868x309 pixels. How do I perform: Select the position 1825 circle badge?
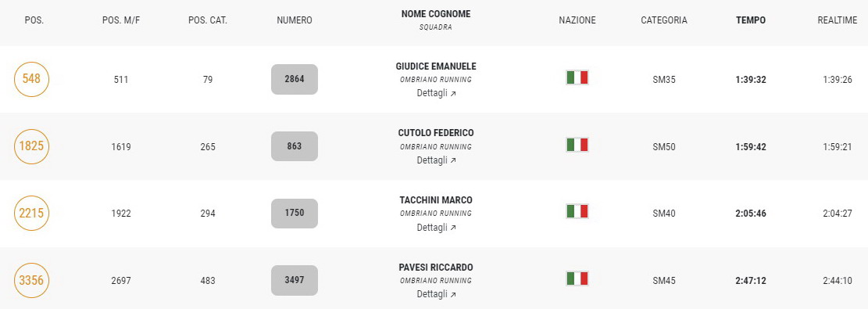[x=31, y=146]
